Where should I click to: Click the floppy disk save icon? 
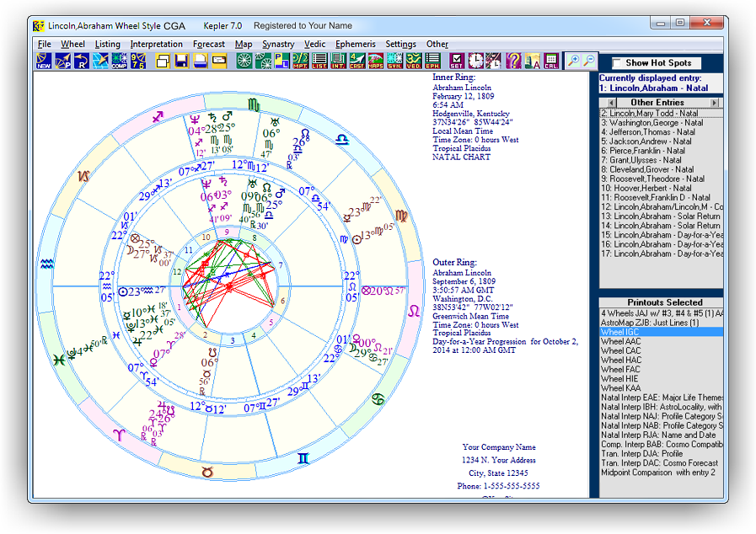coord(181,61)
